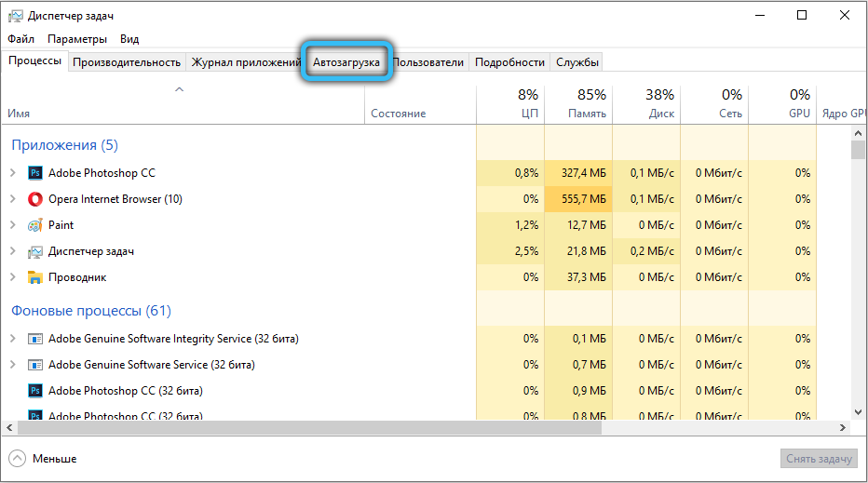Expand the Проводник process row
The image size is (868, 483).
click(x=13, y=277)
